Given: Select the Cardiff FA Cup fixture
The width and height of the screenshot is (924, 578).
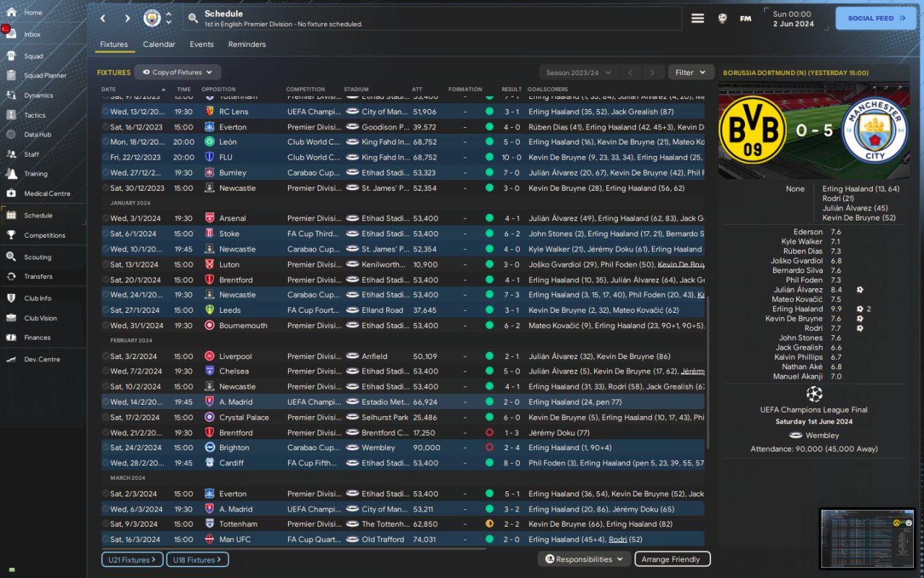Looking at the screenshot, I should 403,463.
